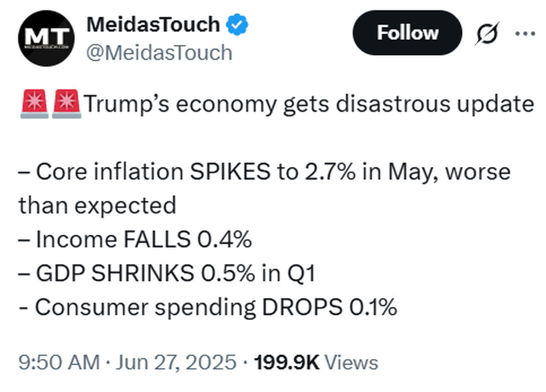Image resolution: width=546 pixels, height=392 pixels.
Task: Click the "Trump's economy gets disastrous update" headline
Action: click(x=309, y=104)
